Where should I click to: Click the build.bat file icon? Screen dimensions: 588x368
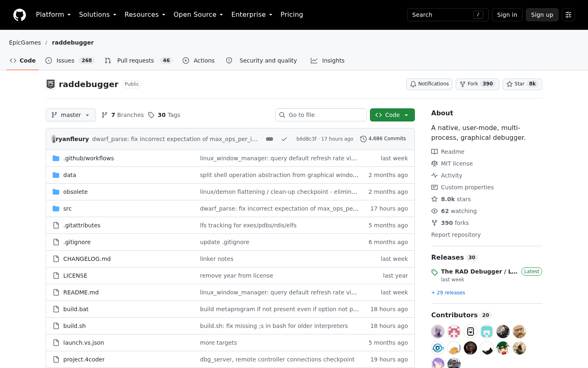(x=56, y=309)
